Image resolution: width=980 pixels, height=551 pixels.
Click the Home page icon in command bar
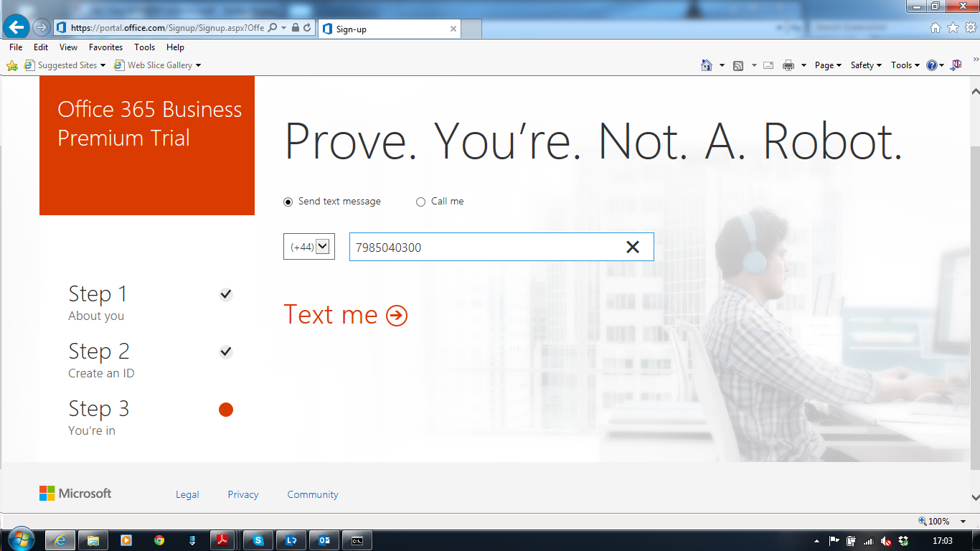click(x=707, y=65)
